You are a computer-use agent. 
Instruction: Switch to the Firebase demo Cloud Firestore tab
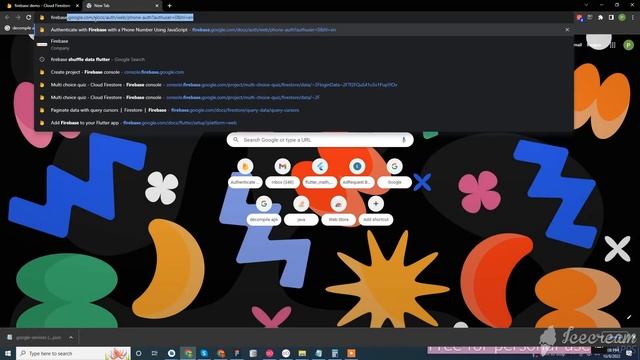tap(42, 6)
